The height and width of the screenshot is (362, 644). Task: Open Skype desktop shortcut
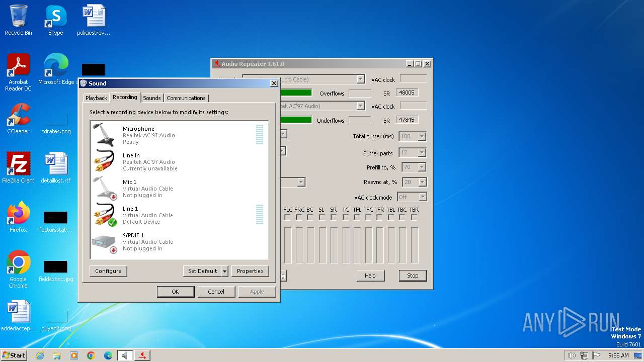point(55,20)
